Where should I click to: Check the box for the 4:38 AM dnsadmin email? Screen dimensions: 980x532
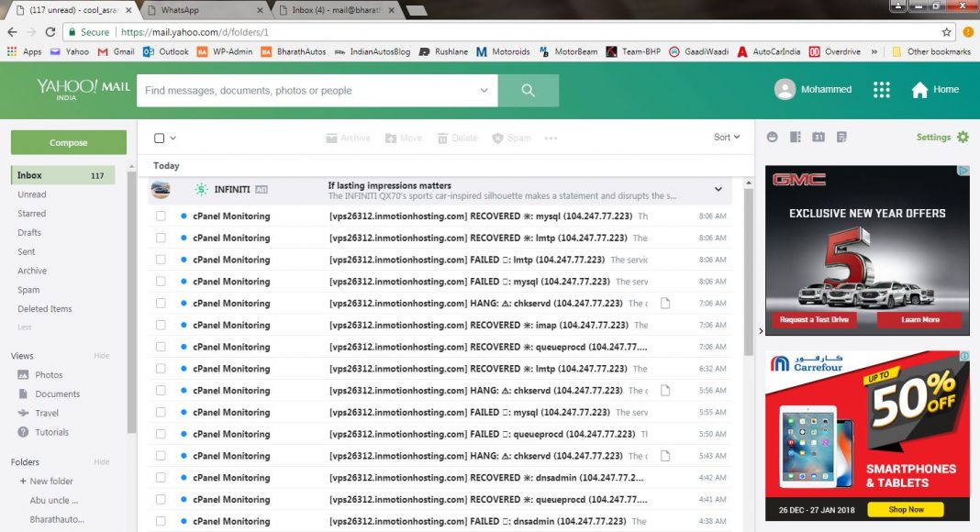pyautogui.click(x=161, y=522)
